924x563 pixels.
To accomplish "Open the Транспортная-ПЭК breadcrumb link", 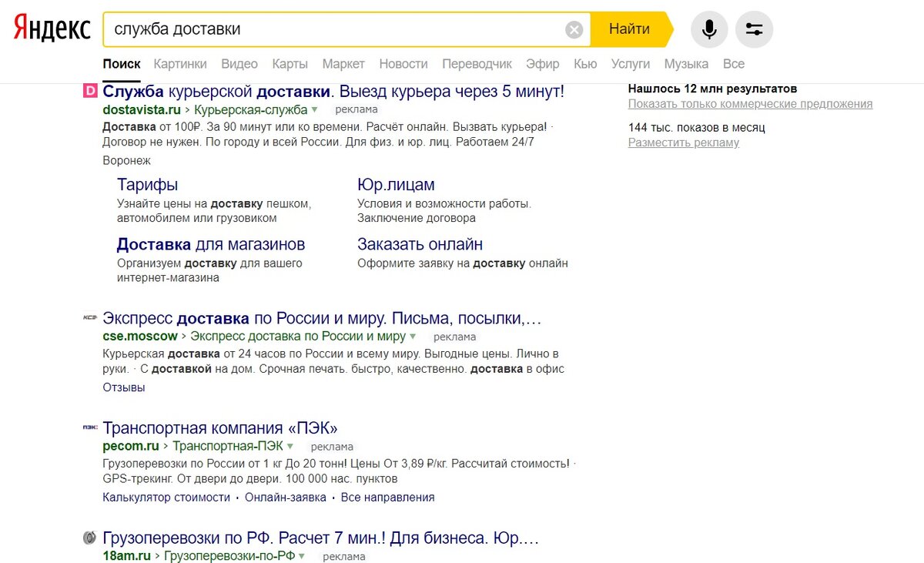I will pyautogui.click(x=228, y=446).
